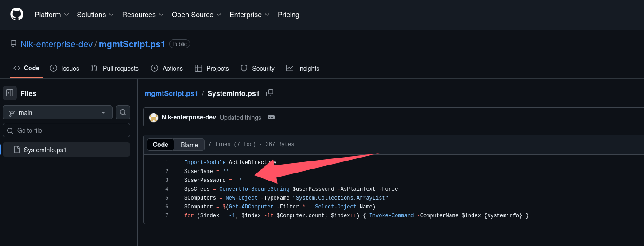644x246 pixels.
Task: Open the main branch dropdown
Action: 58,113
